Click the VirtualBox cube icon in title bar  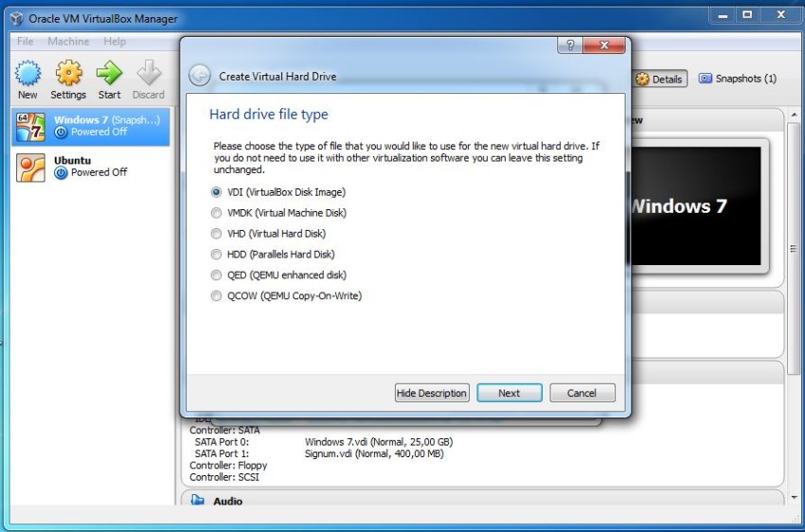pyautogui.click(x=17, y=19)
